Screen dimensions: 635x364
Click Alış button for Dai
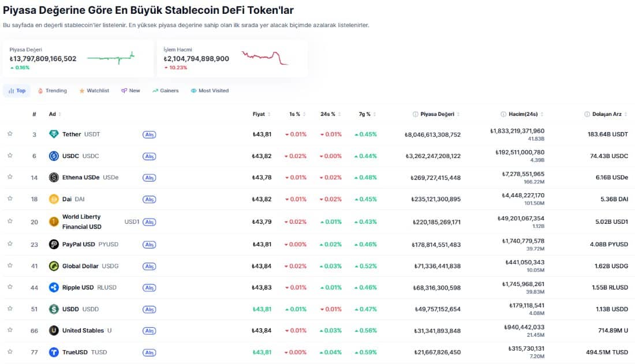149,200
